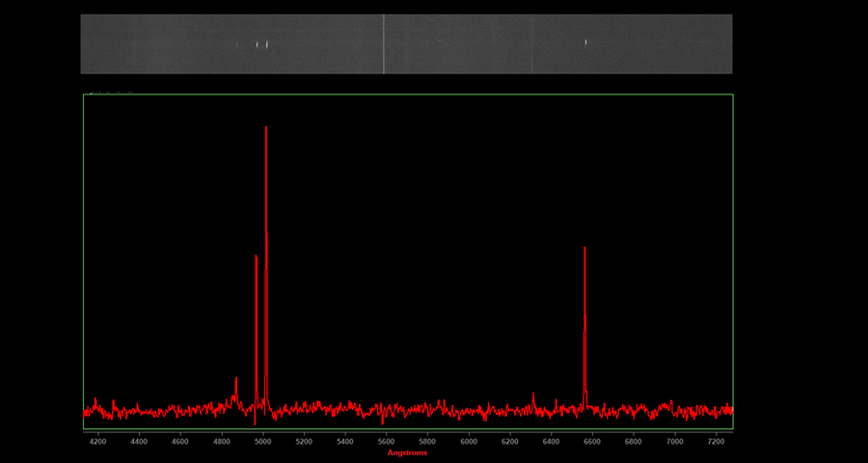The image size is (868, 463).
Task: Click the 6400 tick label on the axis
Action: [551, 441]
